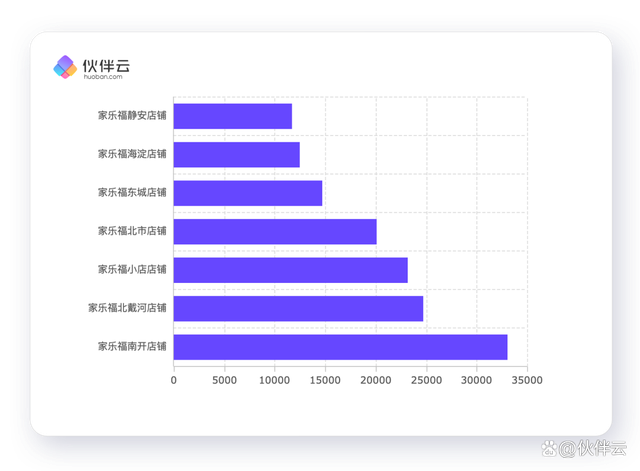Click the 家乐福北戴河店铺 axis label
Image resolution: width=640 pixels, height=471 pixels.
point(127,308)
